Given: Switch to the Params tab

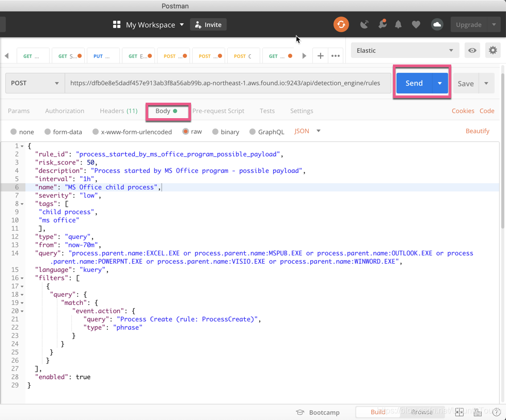Looking at the screenshot, I should 19,110.
